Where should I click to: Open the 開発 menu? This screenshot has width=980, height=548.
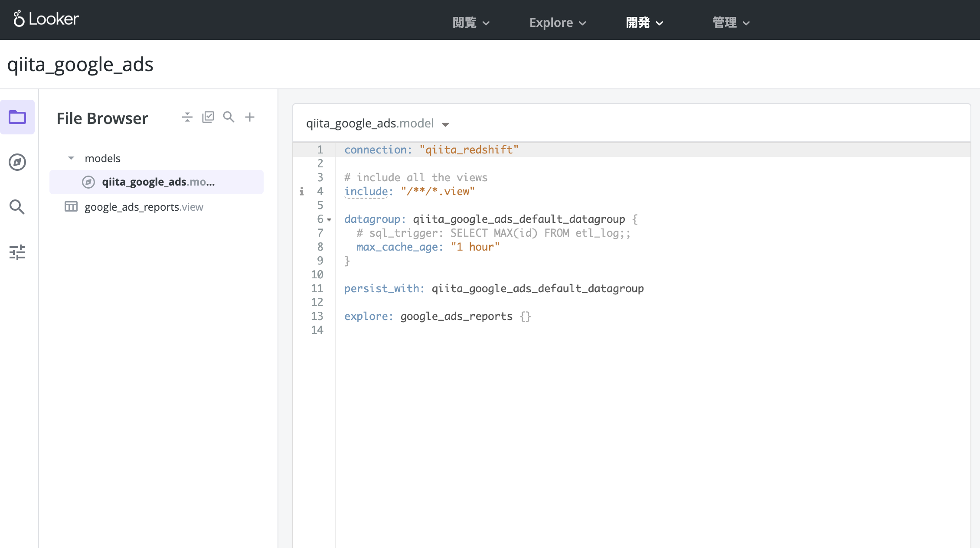point(644,23)
